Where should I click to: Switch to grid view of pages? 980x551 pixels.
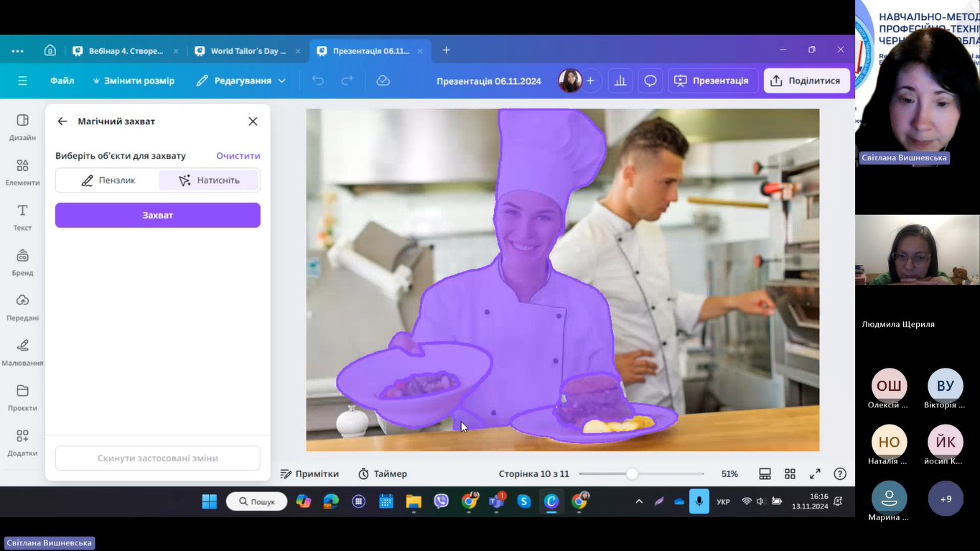coord(790,474)
